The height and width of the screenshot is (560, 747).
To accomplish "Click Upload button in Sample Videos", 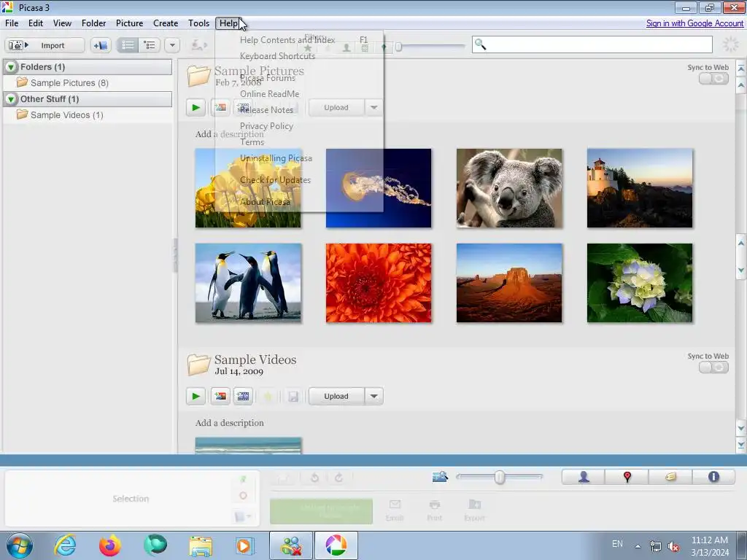I will point(336,396).
